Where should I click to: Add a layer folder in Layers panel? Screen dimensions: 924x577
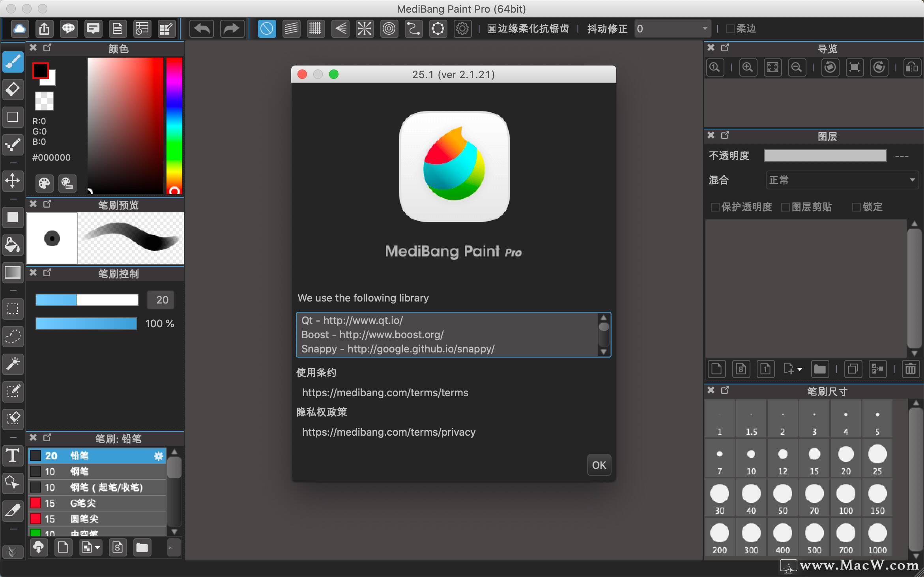(820, 369)
